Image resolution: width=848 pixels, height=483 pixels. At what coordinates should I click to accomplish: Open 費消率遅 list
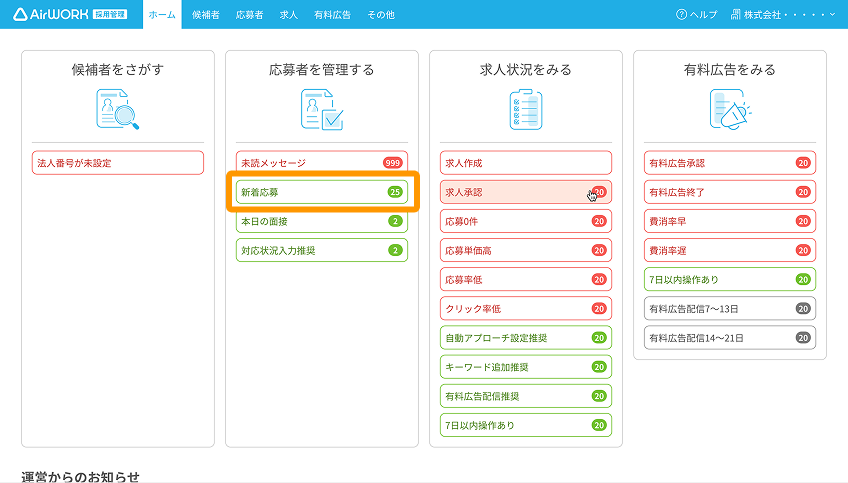coord(730,250)
